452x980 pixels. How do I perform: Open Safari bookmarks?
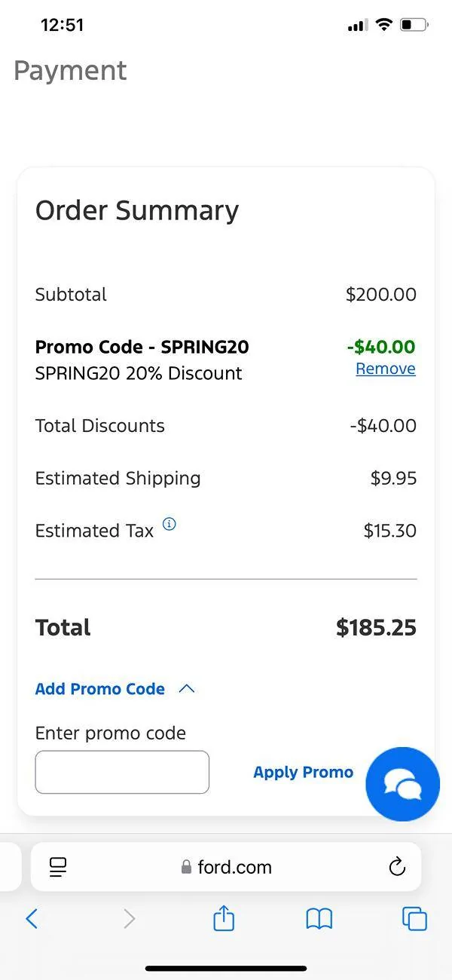[x=319, y=918]
